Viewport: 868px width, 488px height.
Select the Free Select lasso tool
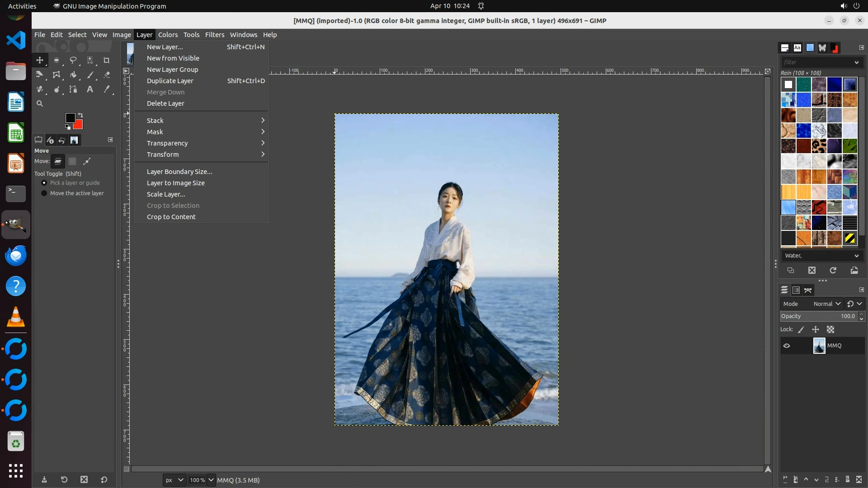coord(73,60)
